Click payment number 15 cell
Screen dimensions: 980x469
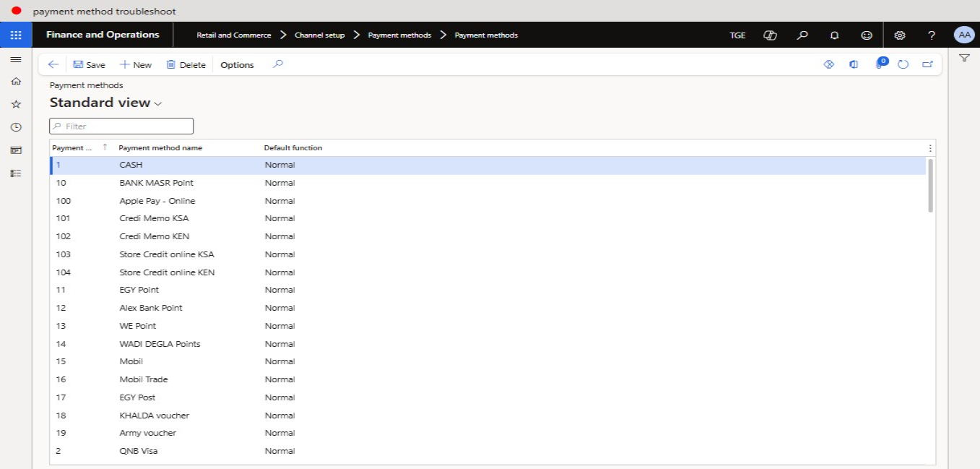(x=61, y=361)
